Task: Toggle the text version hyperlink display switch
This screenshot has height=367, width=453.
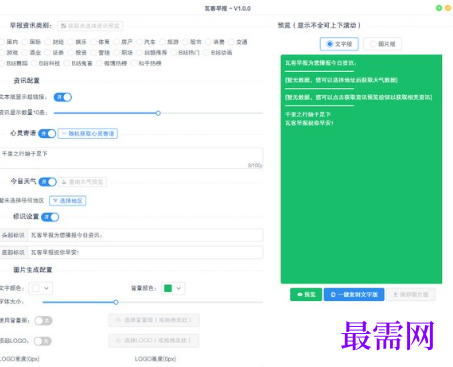Action: point(63,97)
